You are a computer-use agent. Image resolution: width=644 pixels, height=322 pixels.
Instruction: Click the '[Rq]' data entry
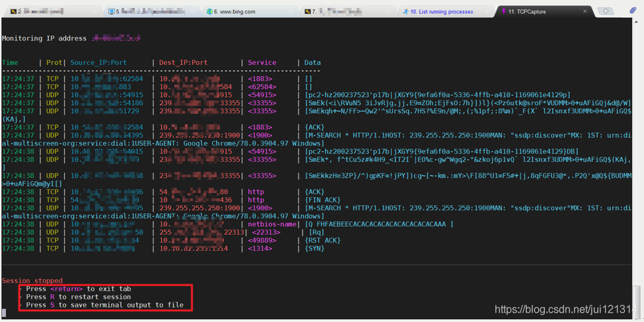[316, 232]
